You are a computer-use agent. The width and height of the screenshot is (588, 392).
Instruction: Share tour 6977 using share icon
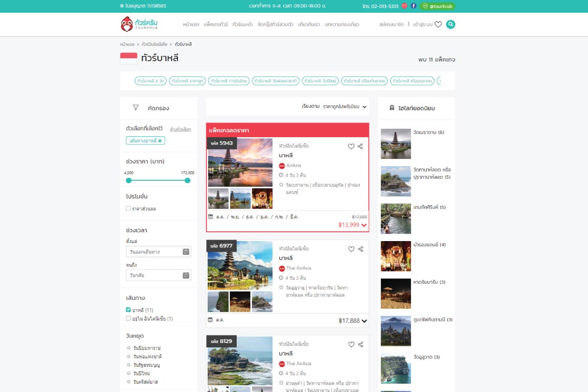click(361, 249)
